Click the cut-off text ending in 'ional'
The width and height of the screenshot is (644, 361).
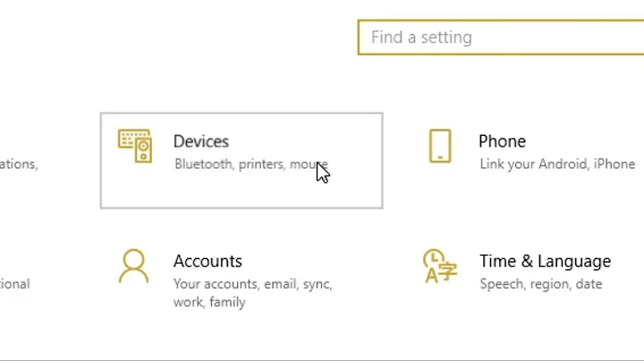tap(14, 284)
